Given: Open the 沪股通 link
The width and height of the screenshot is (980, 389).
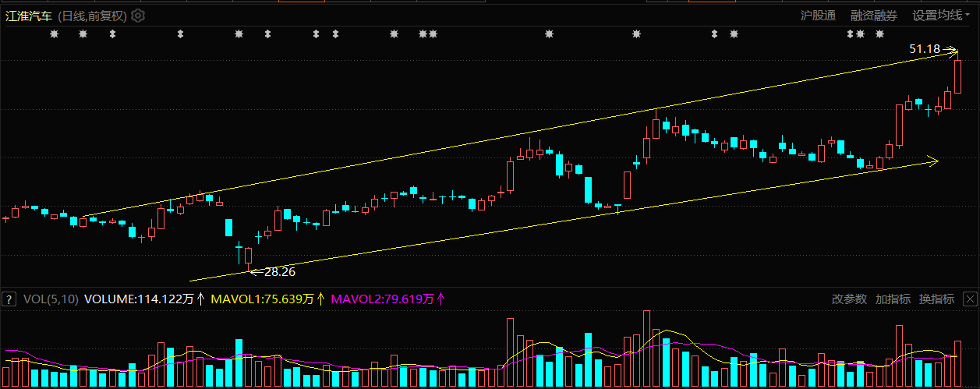Looking at the screenshot, I should [x=819, y=16].
